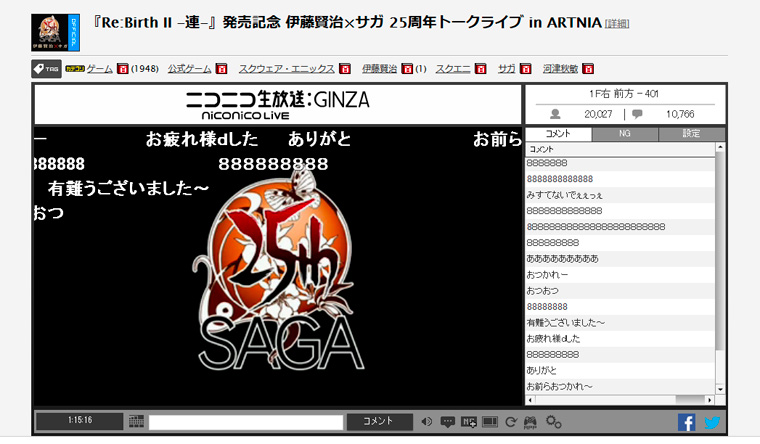The height and width of the screenshot is (444, 760).
Task: Select comment ありがと in list
Action: pyautogui.click(x=620, y=371)
